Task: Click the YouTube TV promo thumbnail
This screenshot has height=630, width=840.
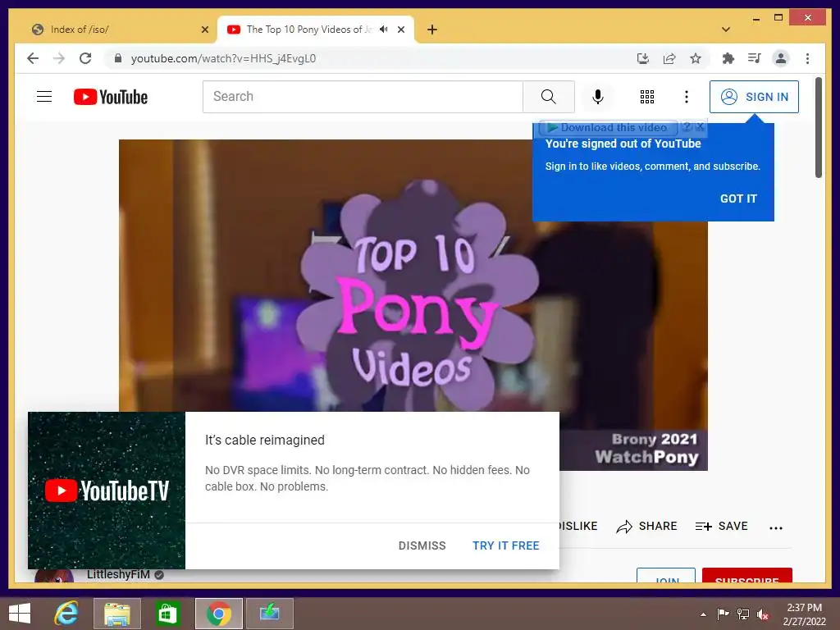Action: click(107, 491)
